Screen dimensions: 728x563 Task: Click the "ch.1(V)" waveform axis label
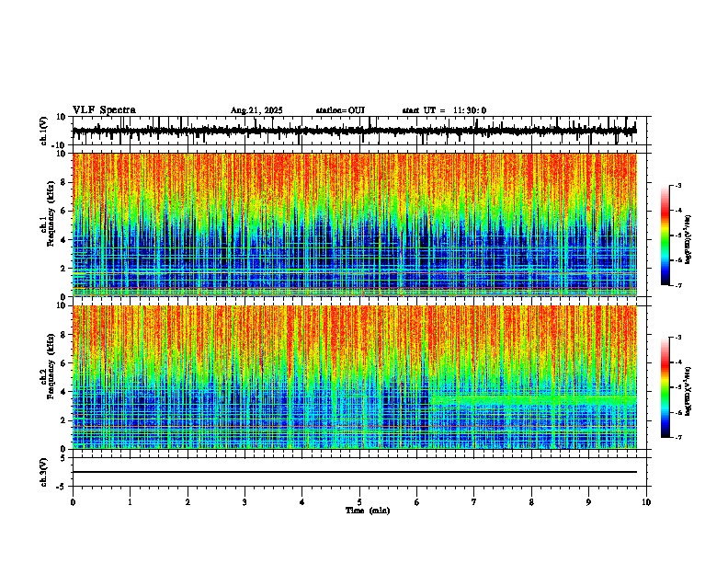click(44, 131)
